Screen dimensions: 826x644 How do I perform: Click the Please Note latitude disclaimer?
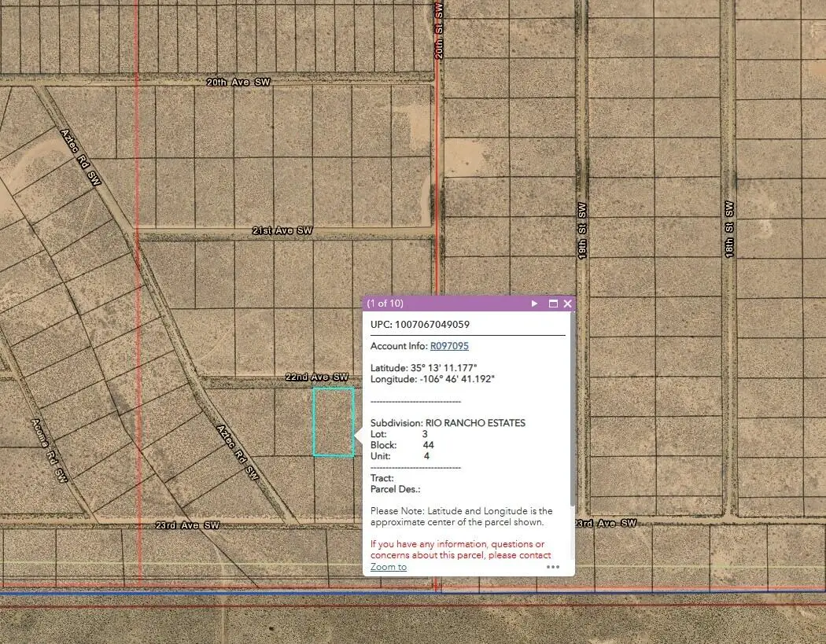[x=462, y=517]
